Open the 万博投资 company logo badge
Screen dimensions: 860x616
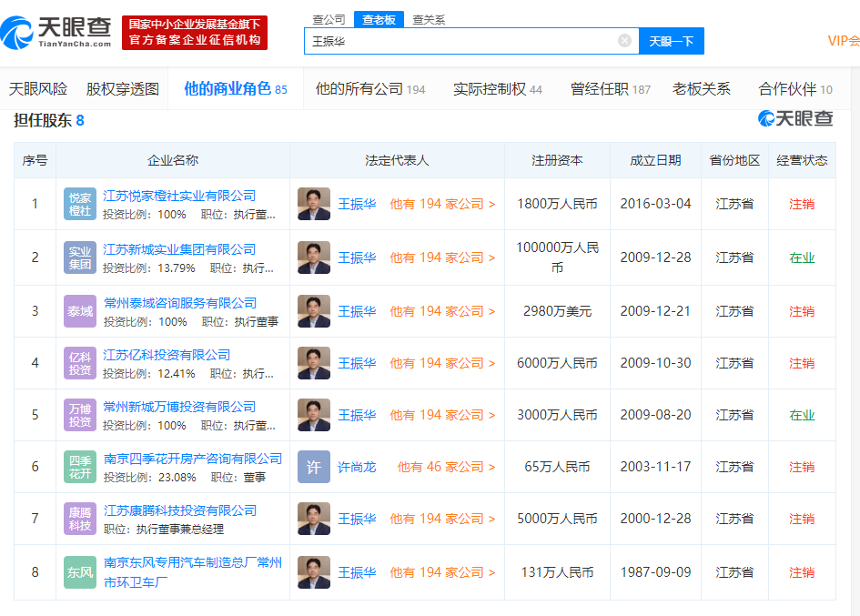point(80,415)
